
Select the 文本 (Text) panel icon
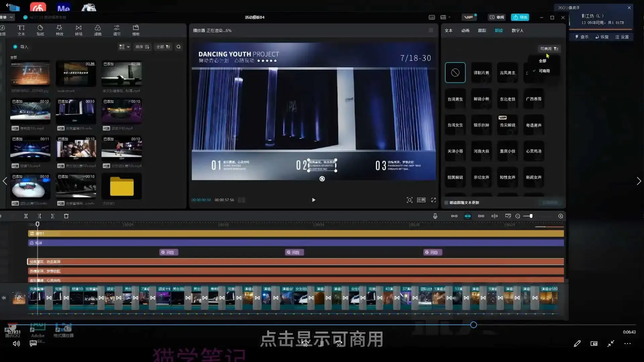(x=21, y=30)
